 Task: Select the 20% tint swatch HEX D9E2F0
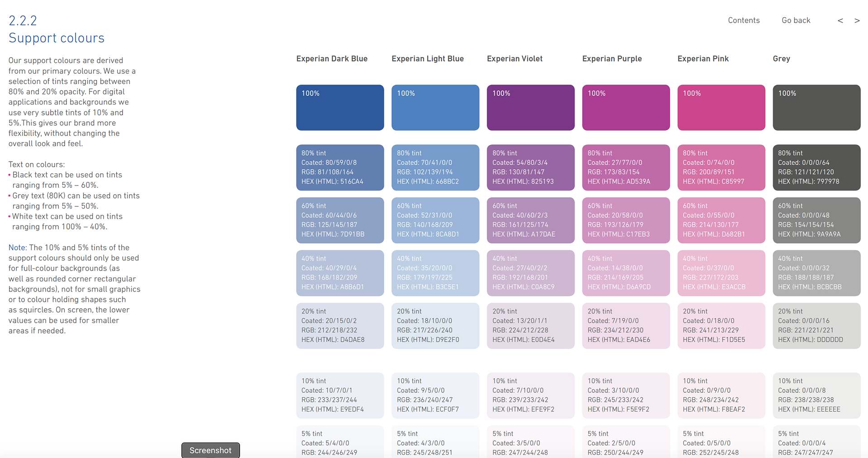435,326
